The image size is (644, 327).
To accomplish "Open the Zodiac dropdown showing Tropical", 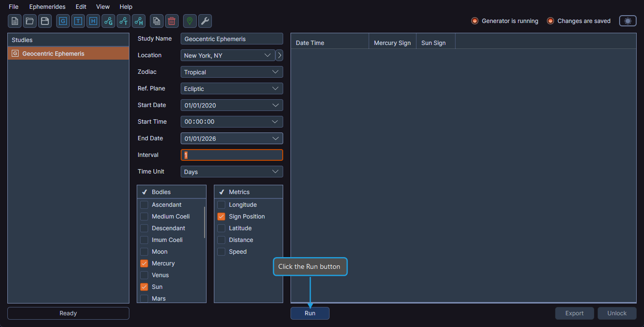I will pos(231,72).
